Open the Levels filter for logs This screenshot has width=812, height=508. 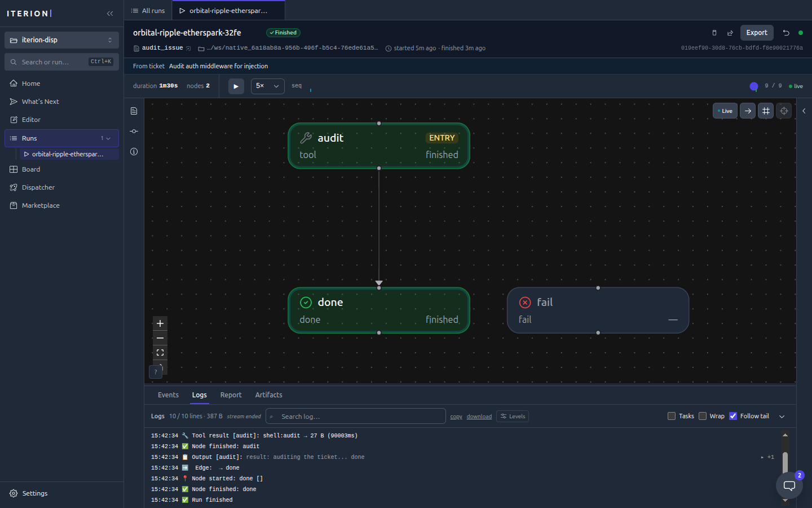click(x=513, y=417)
